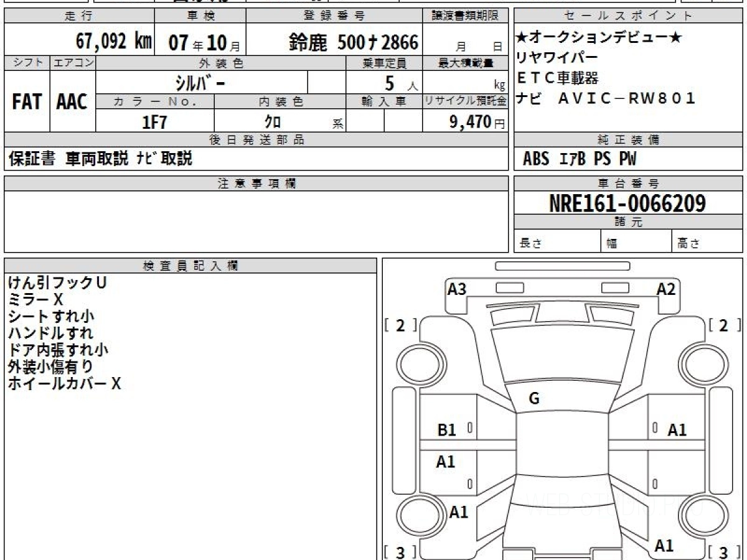Select the recycle deposit amount 9,470円

477,122
